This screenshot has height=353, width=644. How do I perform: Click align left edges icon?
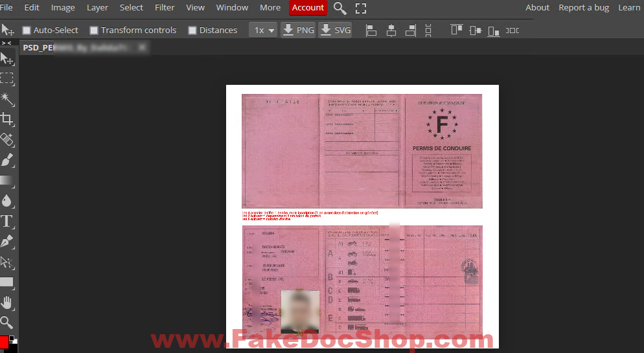coord(371,30)
